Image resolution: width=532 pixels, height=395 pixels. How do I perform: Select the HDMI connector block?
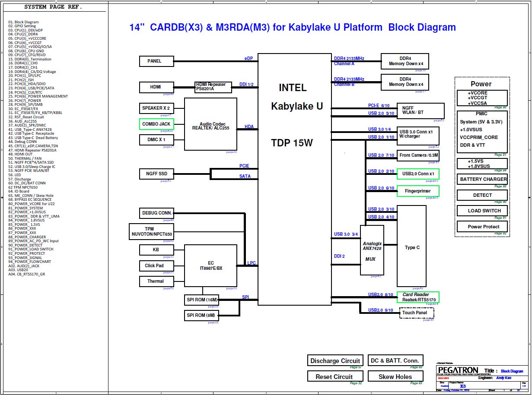[156, 87]
